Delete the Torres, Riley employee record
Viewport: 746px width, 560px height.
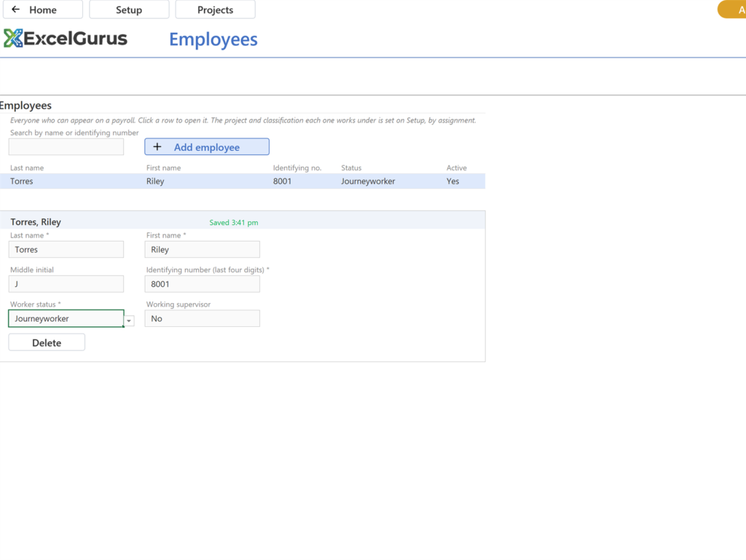47,343
